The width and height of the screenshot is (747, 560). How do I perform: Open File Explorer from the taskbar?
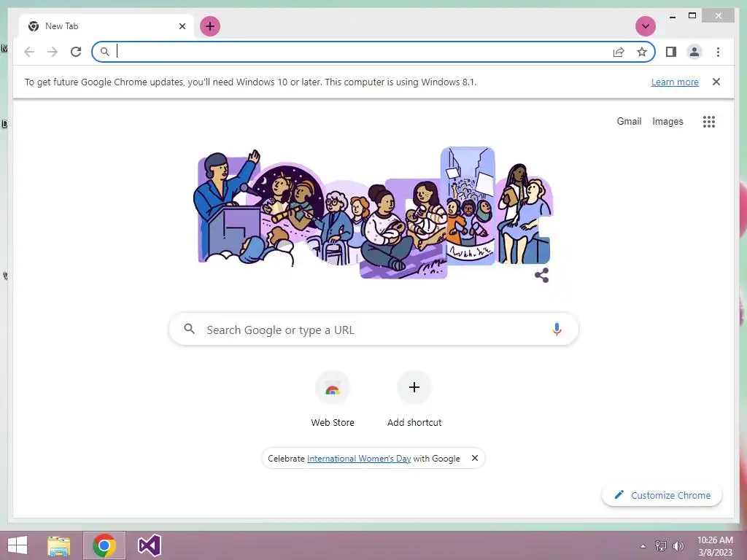(x=59, y=545)
